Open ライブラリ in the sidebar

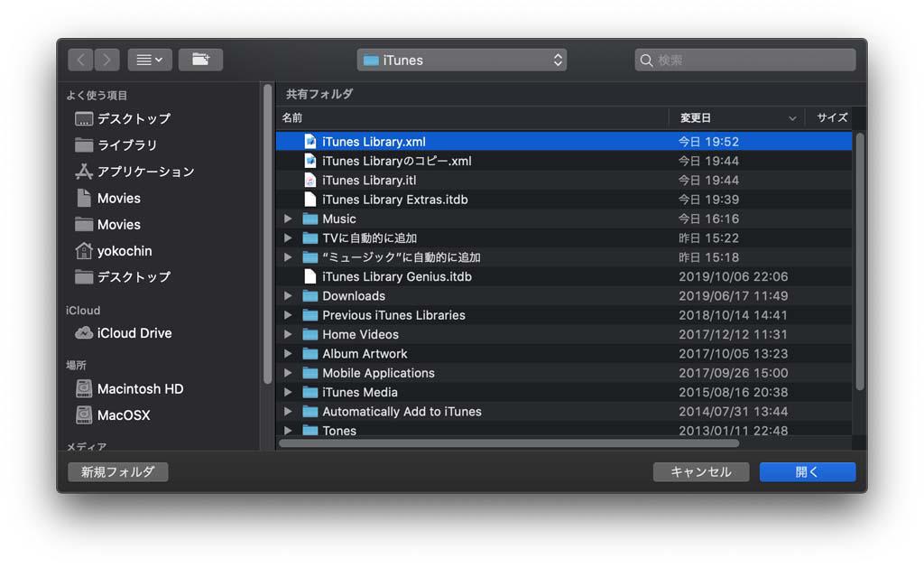point(115,145)
